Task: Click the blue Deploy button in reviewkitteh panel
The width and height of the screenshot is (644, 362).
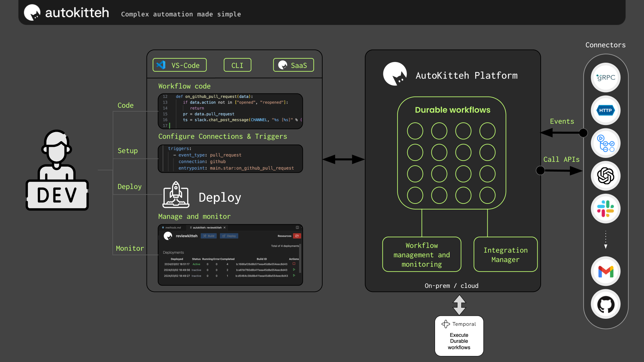Action: 229,236
